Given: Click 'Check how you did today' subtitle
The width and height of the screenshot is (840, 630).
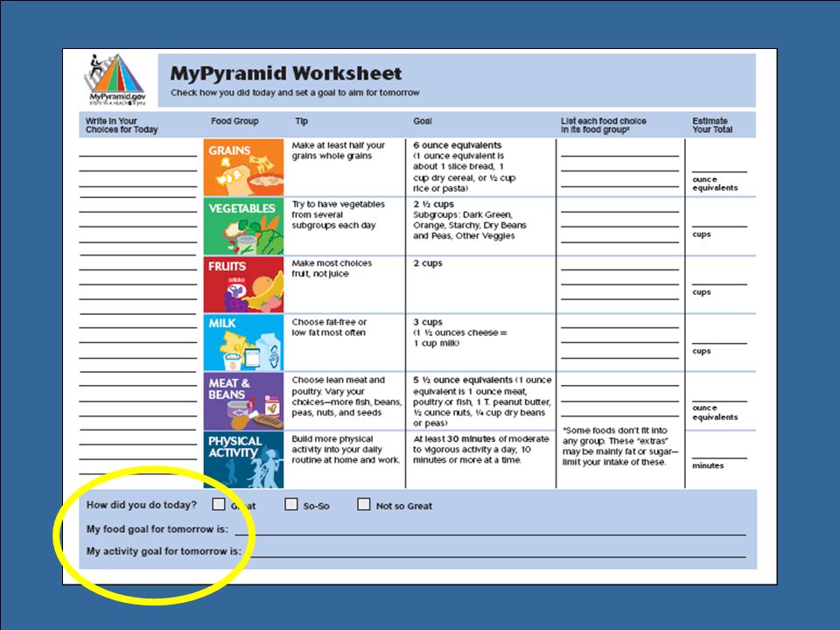Looking at the screenshot, I should pos(295,93).
